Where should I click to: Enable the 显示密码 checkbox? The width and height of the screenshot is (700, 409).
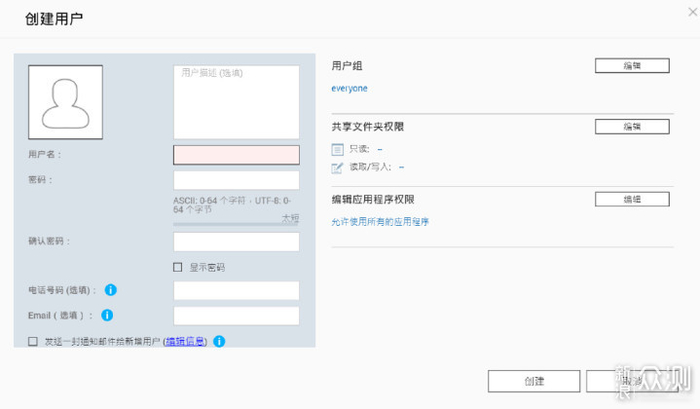pos(178,267)
